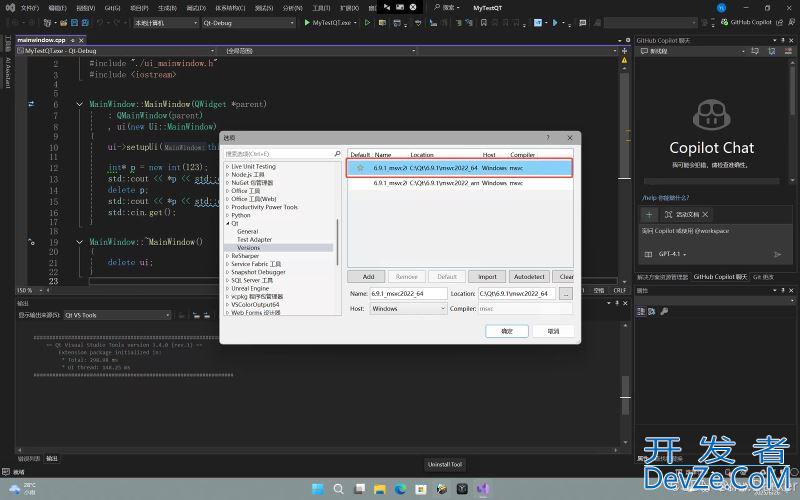Click the options search box
The image size is (800, 500).
pyautogui.click(x=283, y=154)
